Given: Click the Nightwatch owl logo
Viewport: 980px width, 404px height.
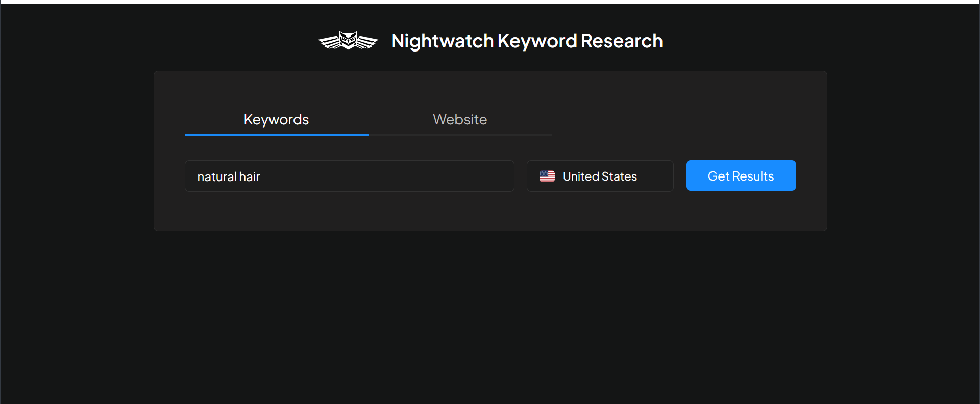Looking at the screenshot, I should coord(348,41).
